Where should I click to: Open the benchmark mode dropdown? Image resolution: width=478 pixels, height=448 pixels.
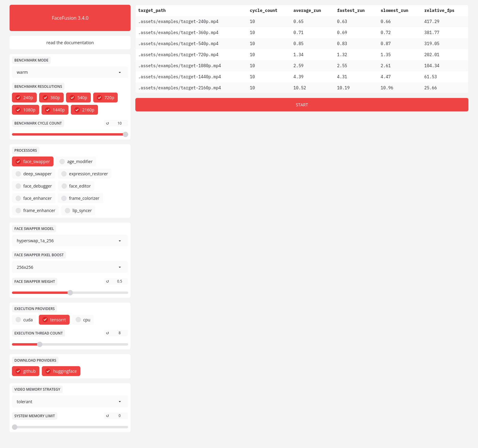[70, 72]
